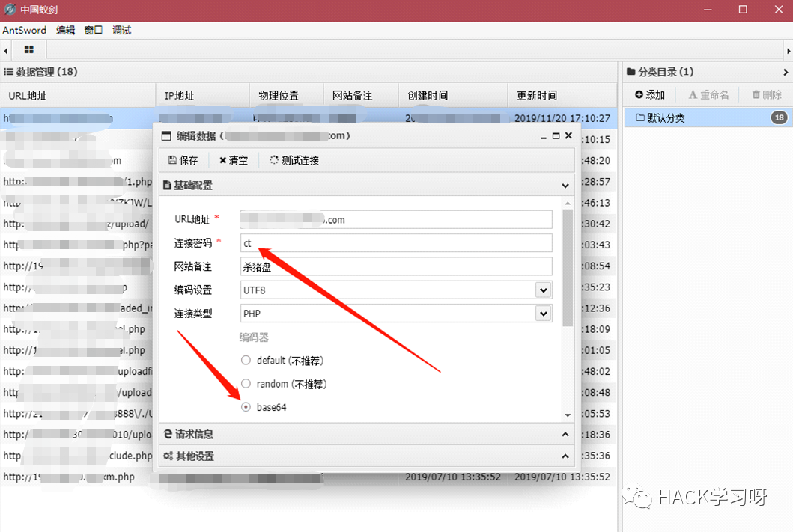Viewport: 793px width, 532px height.
Task: Click the 请求信息 icon
Action: tap(168, 434)
